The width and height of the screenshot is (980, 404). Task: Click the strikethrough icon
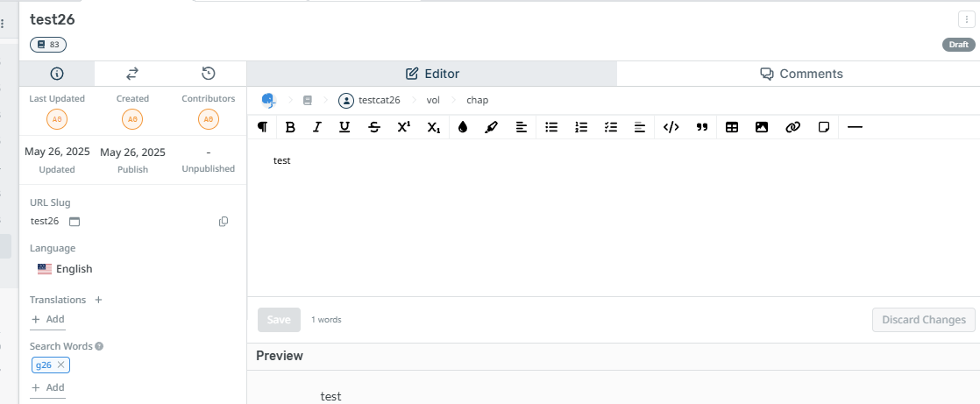(374, 127)
